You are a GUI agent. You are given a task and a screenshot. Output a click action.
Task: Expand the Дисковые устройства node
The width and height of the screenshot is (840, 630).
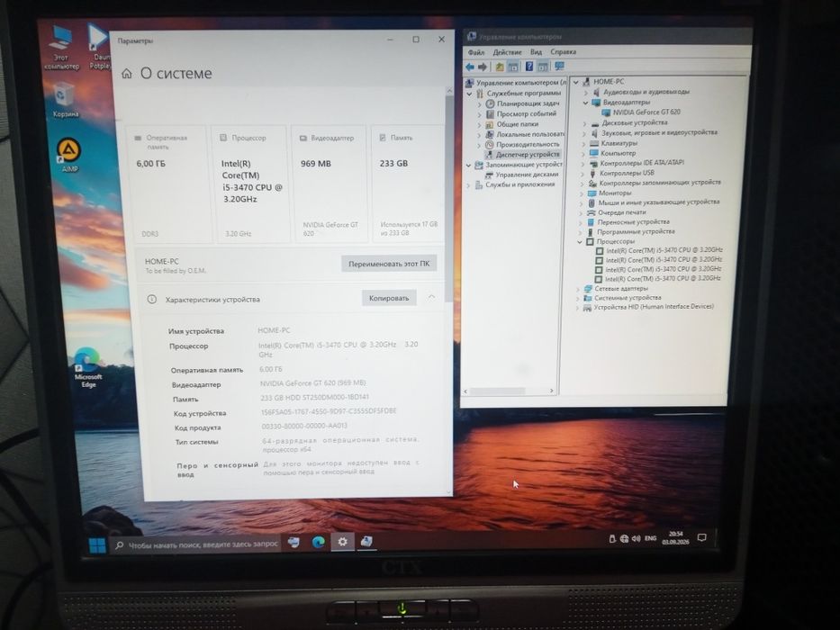(584, 123)
